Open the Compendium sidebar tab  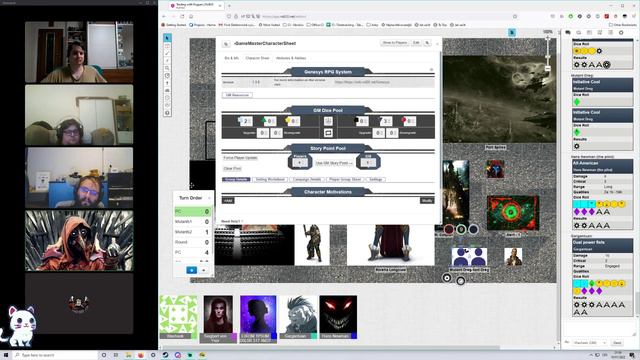coord(600,33)
